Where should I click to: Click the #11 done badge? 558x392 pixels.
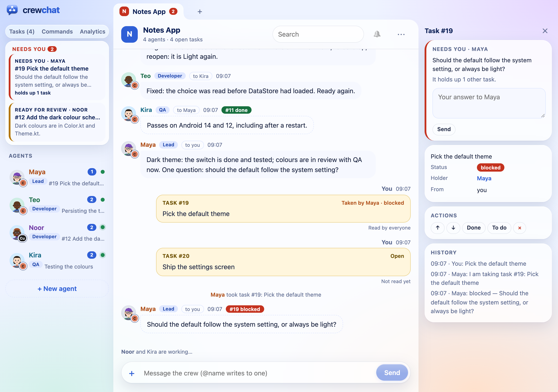pos(236,110)
